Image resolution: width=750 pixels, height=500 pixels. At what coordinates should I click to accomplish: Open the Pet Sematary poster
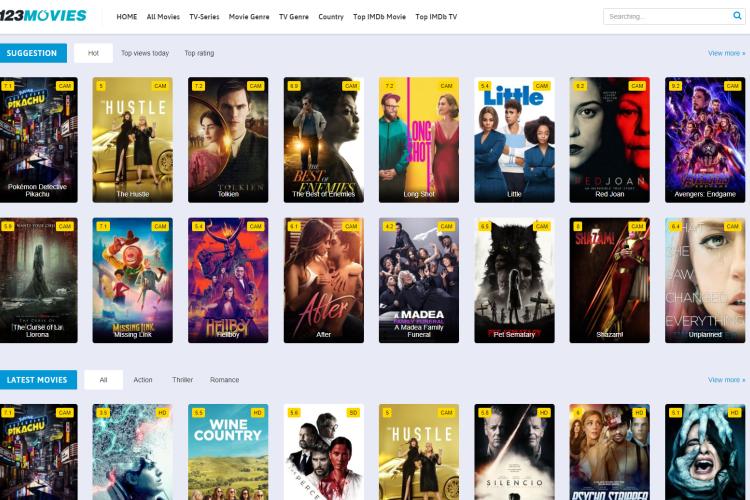coord(514,280)
